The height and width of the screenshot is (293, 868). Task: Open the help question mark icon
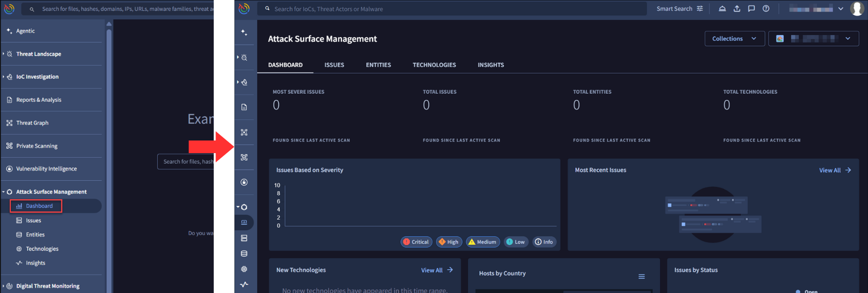click(x=766, y=9)
